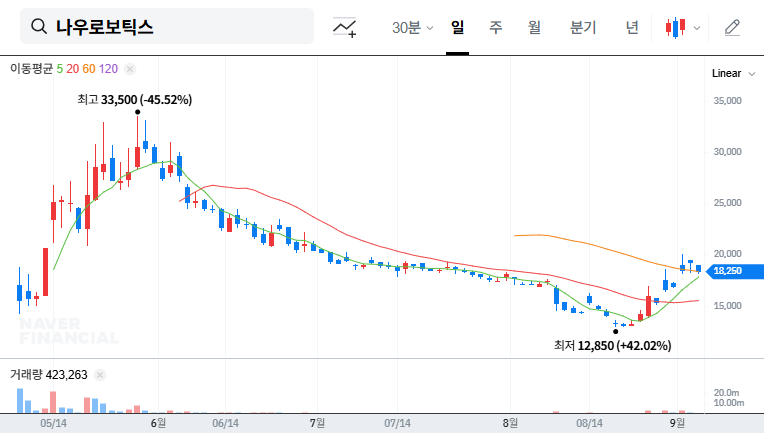Open the Linear scale dropdown
764x433 pixels.
[x=733, y=74]
